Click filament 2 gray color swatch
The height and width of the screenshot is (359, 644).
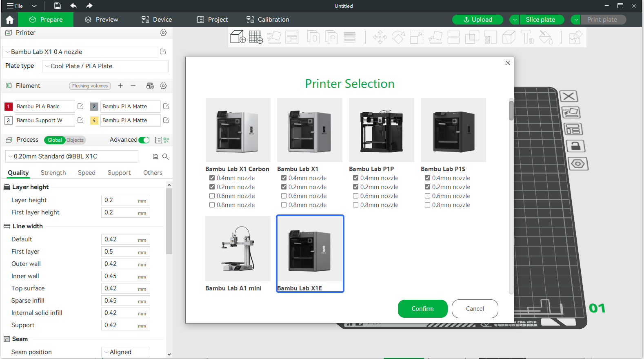pyautogui.click(x=94, y=107)
